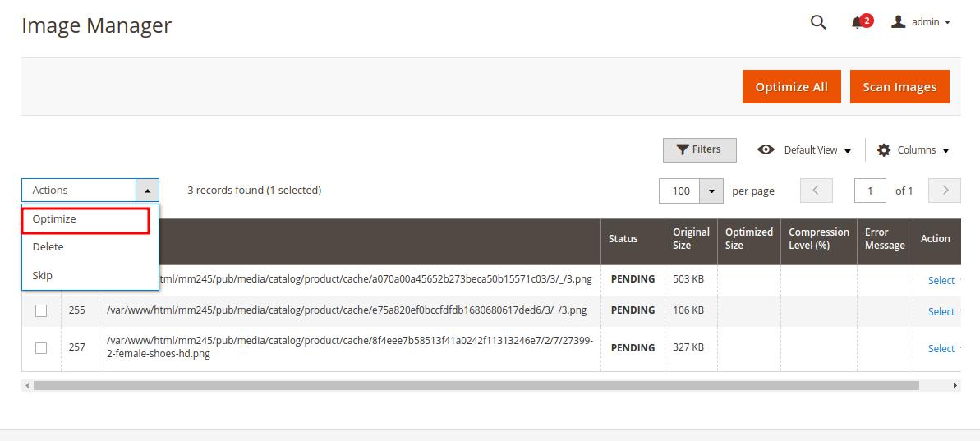Click the admin user avatar icon
This screenshot has height=441, width=980.
coord(899,22)
